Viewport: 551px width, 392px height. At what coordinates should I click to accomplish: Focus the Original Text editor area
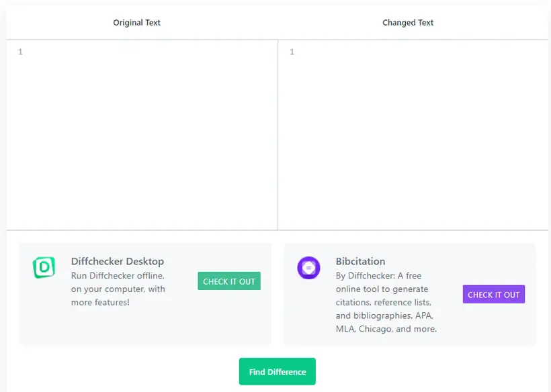[x=142, y=135]
